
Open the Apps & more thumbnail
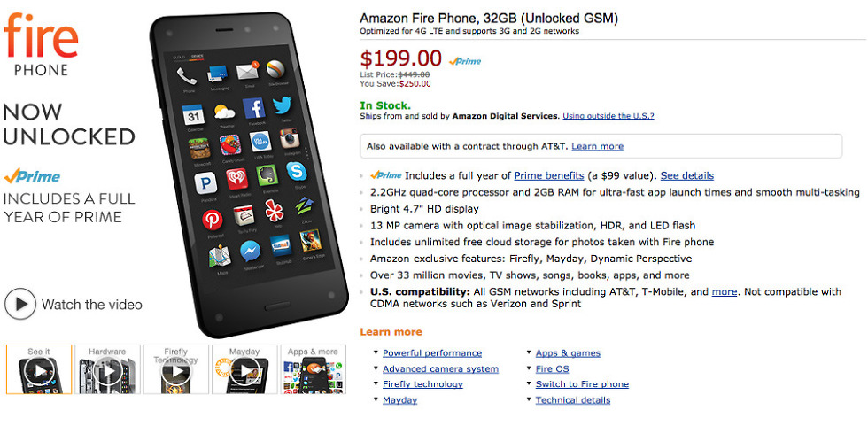(x=313, y=369)
